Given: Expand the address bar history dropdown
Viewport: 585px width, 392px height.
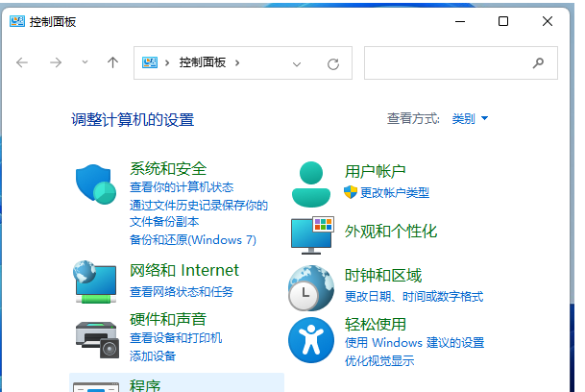Looking at the screenshot, I should [297, 64].
